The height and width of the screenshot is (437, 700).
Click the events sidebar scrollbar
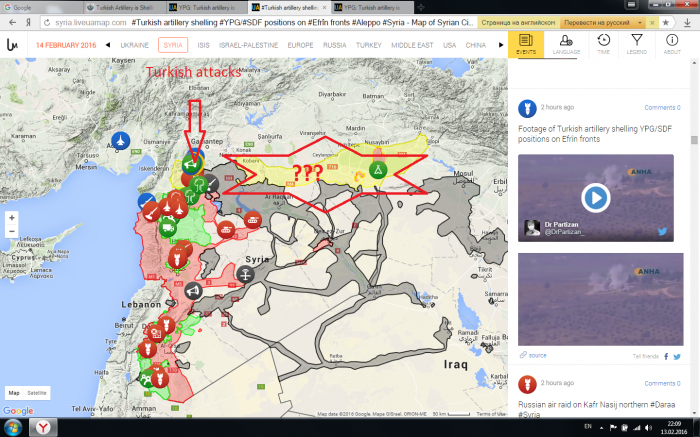[x=694, y=140]
